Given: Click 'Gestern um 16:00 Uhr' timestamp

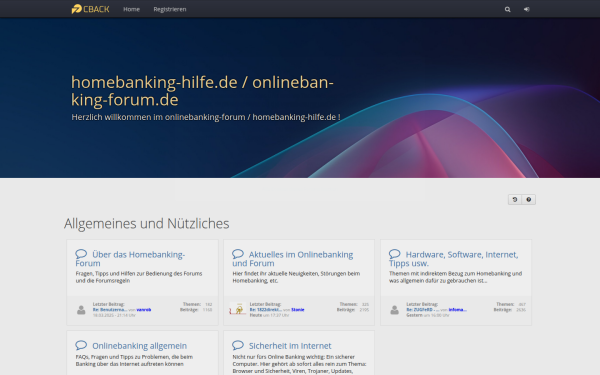Looking at the screenshot, I should tap(427, 315).
